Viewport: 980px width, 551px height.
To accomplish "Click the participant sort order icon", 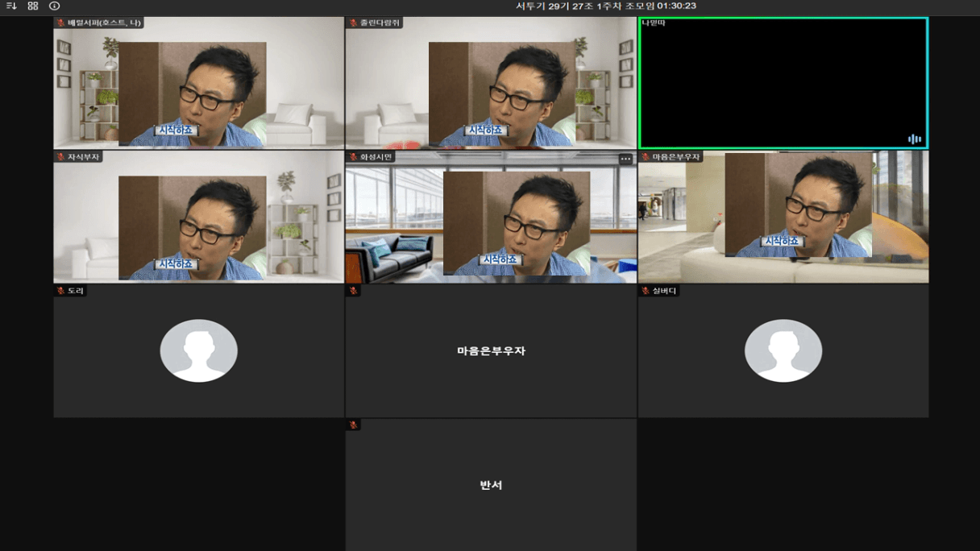I will tap(11, 6).
